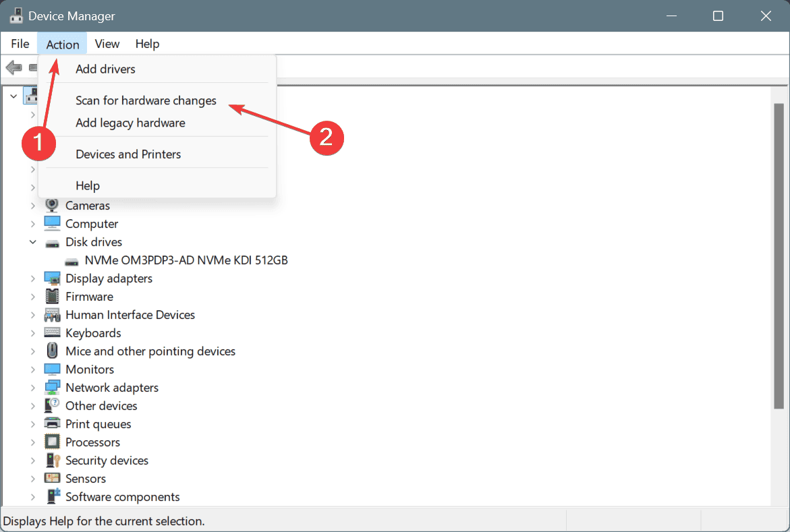
Task: Select the Cameras label
Action: pyautogui.click(x=88, y=206)
